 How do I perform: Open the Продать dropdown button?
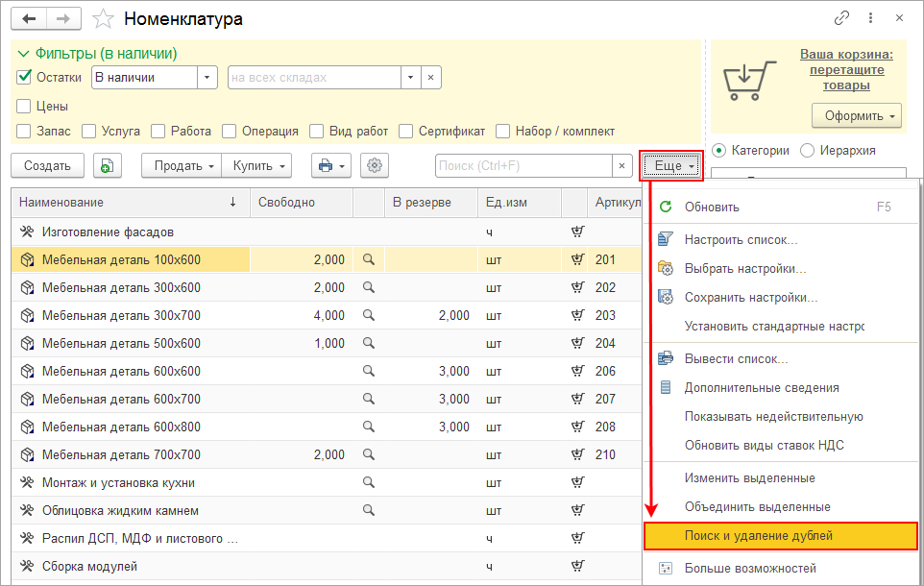182,165
